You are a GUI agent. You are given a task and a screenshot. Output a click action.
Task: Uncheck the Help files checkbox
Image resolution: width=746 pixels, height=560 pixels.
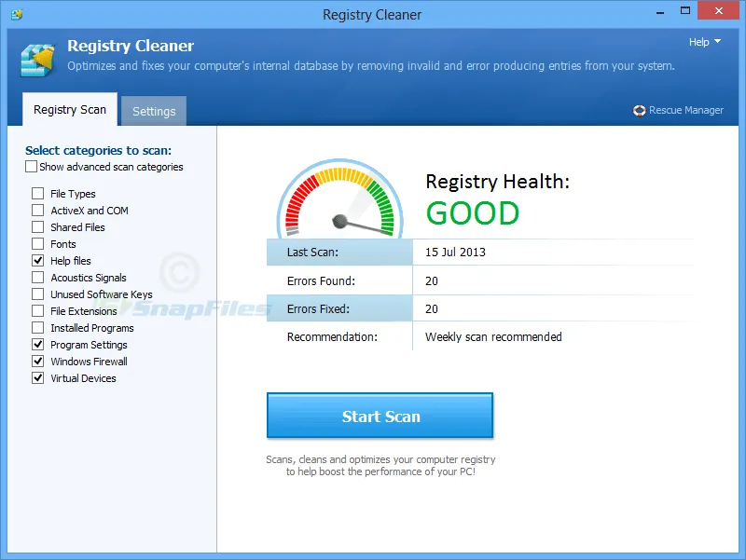point(37,261)
